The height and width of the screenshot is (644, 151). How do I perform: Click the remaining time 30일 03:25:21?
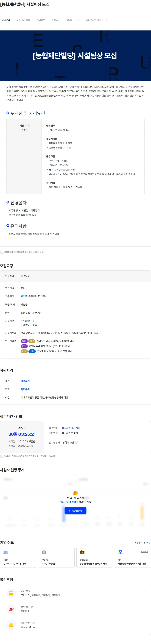click(22, 434)
